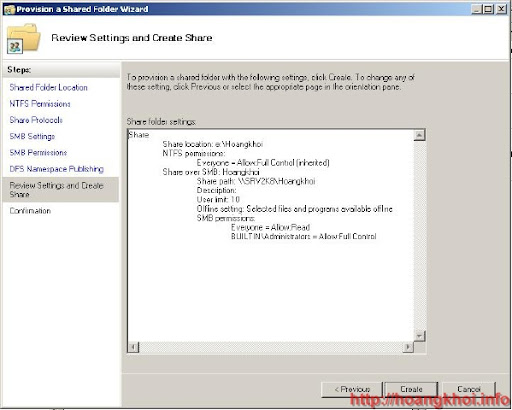Click the Previous button
512x410 pixels.
tap(352, 389)
